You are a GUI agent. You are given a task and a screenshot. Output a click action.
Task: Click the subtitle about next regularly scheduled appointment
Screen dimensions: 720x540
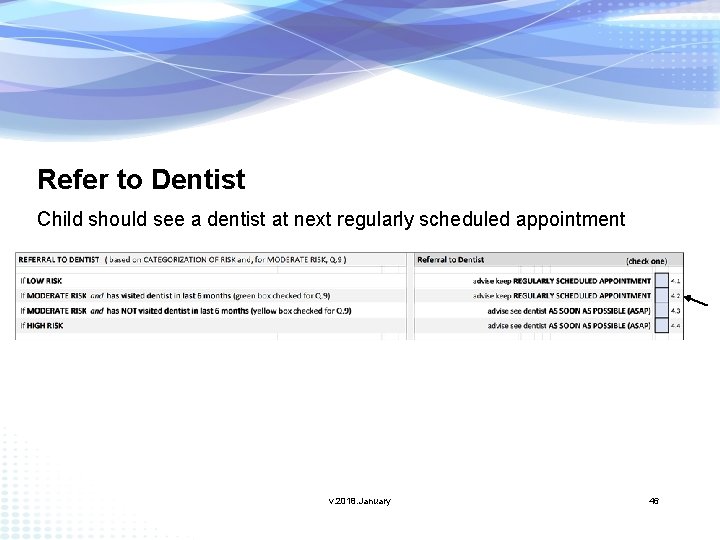click(x=331, y=219)
